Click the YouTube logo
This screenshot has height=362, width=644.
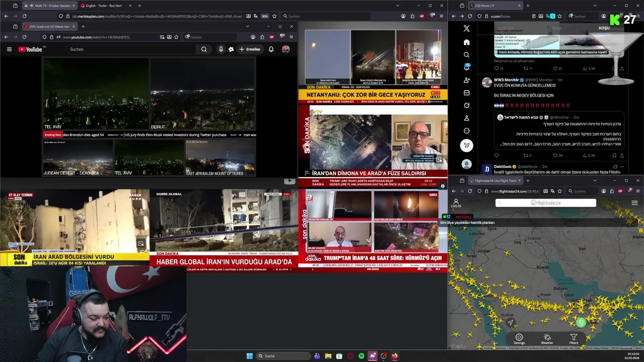tap(31, 49)
